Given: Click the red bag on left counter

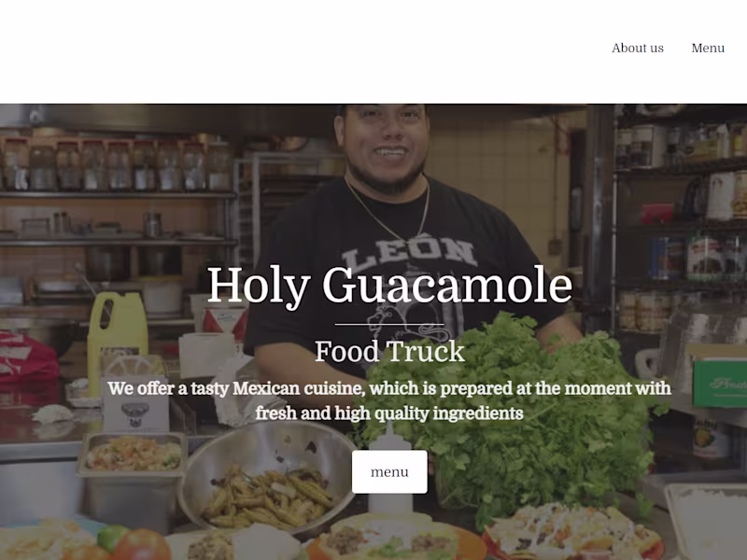Looking at the screenshot, I should pos(28,358).
